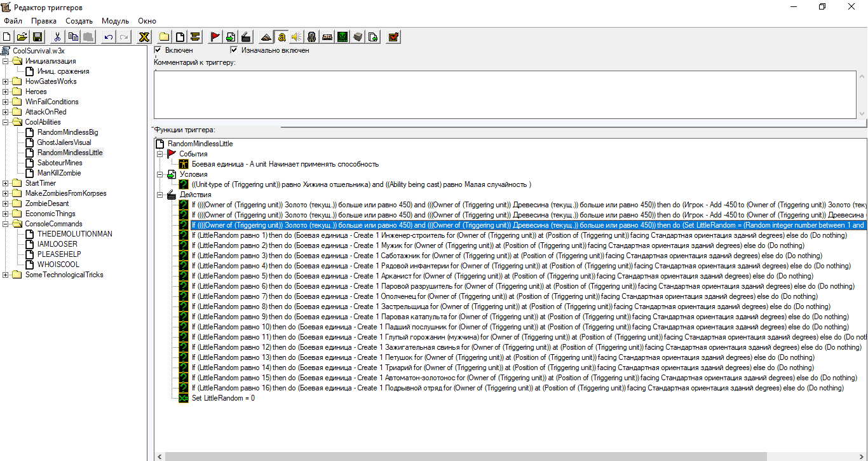Open the Создать menu
This screenshot has width=868, height=461.
(x=79, y=21)
